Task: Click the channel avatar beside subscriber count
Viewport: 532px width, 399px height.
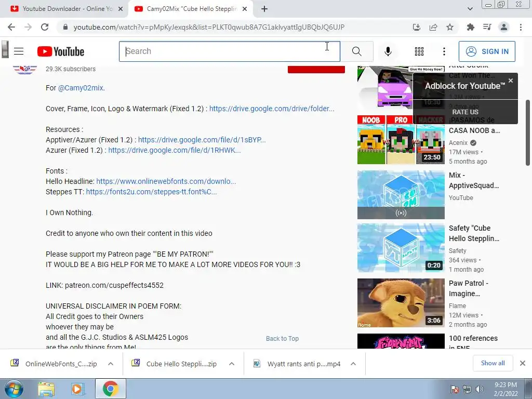Action: click(25, 70)
